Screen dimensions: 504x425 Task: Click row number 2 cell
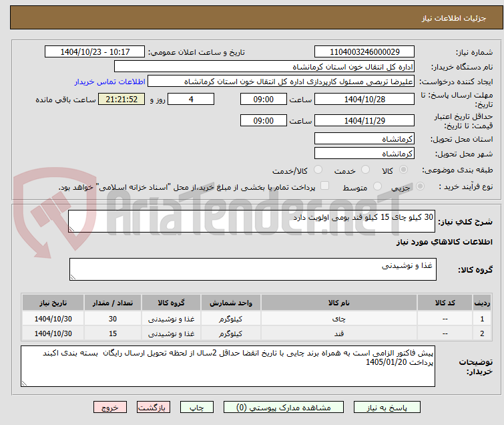click(482, 333)
